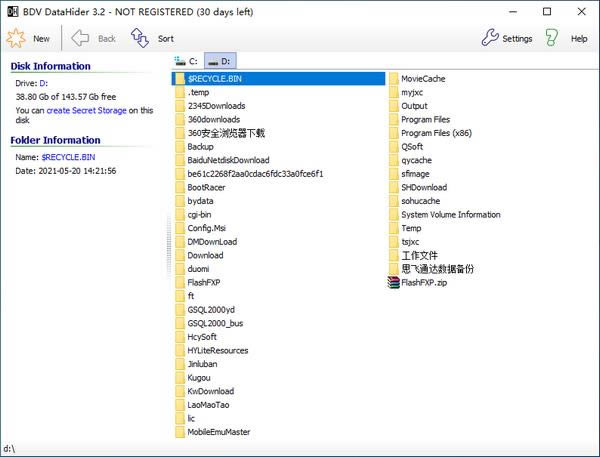
Task: Click the KwDownload folder name
Action: 210,391
